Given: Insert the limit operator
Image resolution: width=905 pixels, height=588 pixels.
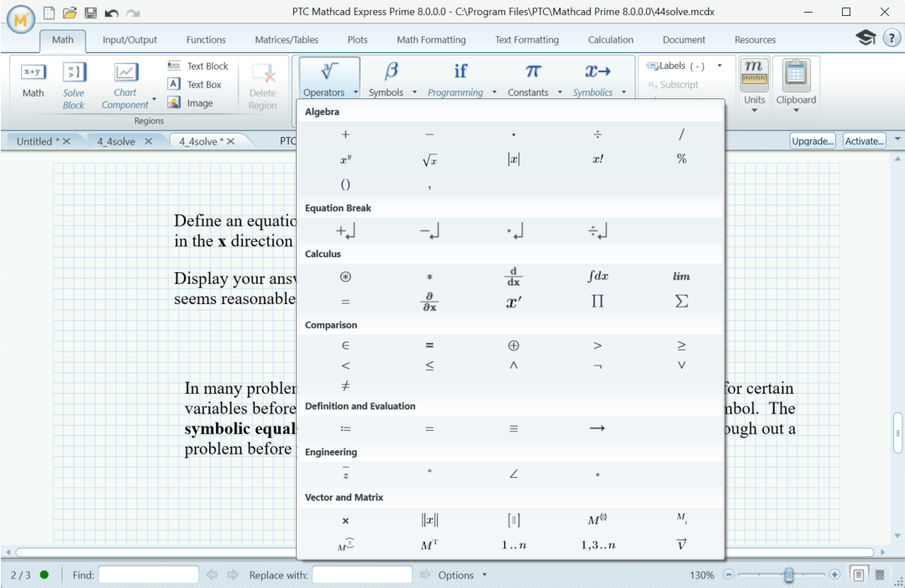Looking at the screenshot, I should [x=681, y=276].
